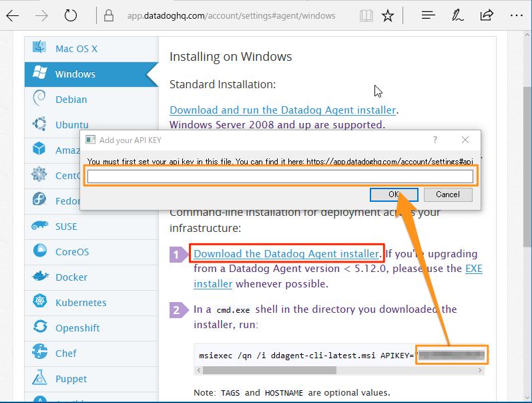Reload the page with the refresh icon
Image resolution: width=532 pixels, height=403 pixels.
coord(71,15)
